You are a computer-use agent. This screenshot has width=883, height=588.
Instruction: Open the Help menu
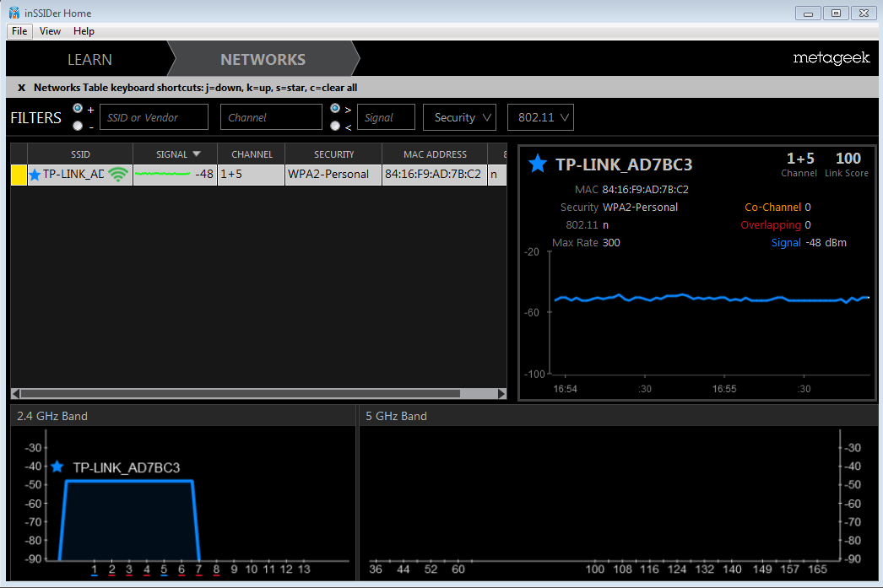[84, 31]
